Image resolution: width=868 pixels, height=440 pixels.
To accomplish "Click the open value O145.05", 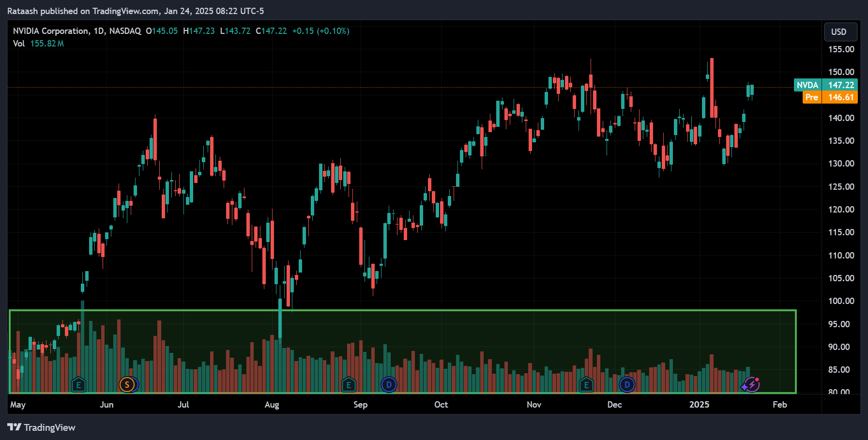I will (x=162, y=31).
